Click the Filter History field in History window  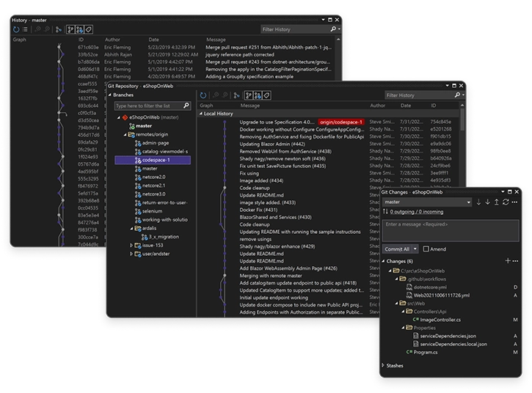294,29
